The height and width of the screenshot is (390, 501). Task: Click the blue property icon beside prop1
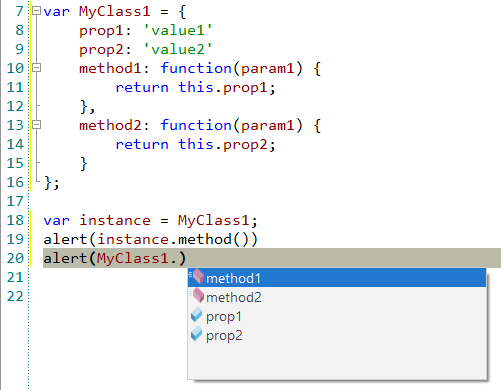coord(197,315)
